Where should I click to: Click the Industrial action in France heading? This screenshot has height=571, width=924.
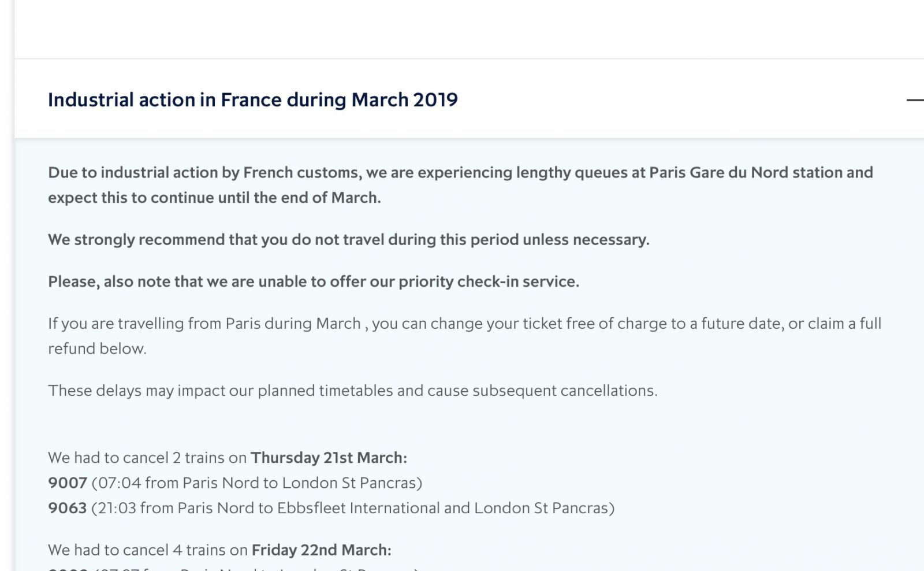coord(252,100)
